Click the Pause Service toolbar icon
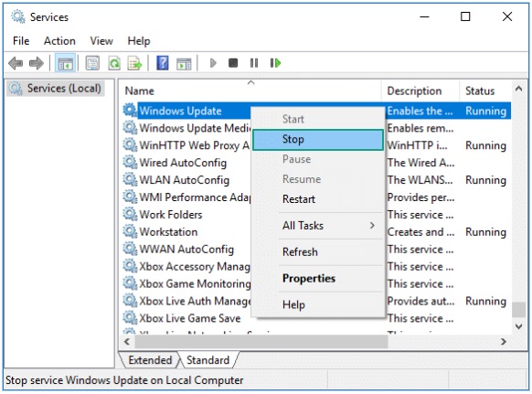Screen dimensions: 532x394 click(254, 63)
